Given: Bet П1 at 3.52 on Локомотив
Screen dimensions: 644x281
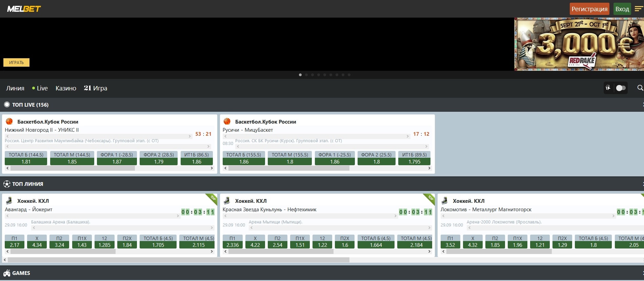Looking at the screenshot, I should pos(450,241).
